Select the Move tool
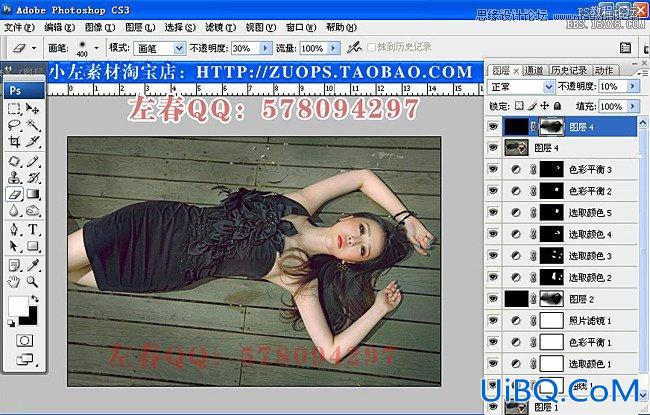Screen dimensions: 650x415 point(32,109)
